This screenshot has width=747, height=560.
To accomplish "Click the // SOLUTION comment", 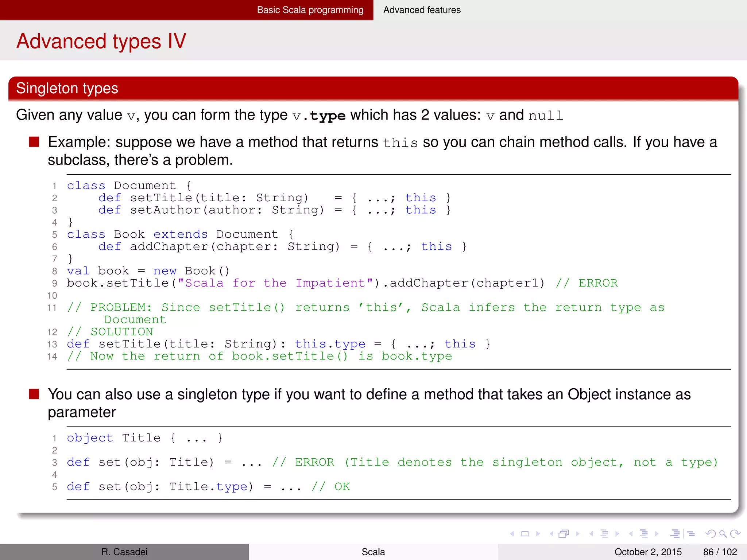I will click(110, 332).
